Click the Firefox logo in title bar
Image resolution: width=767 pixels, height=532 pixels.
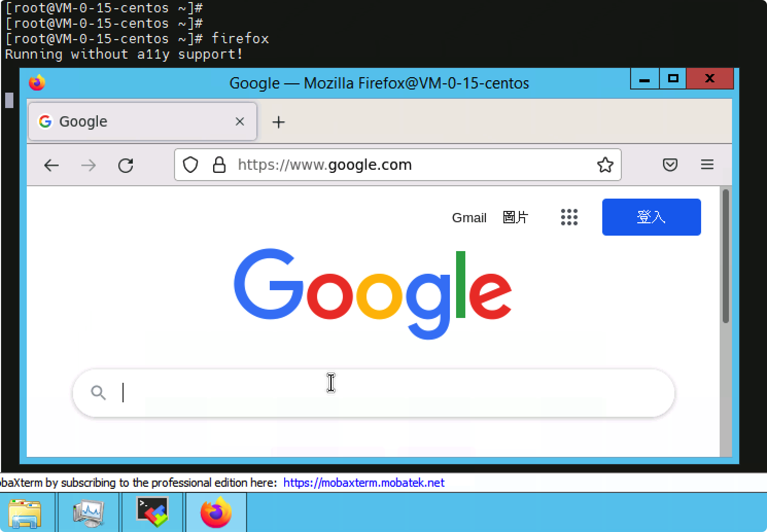[37, 82]
